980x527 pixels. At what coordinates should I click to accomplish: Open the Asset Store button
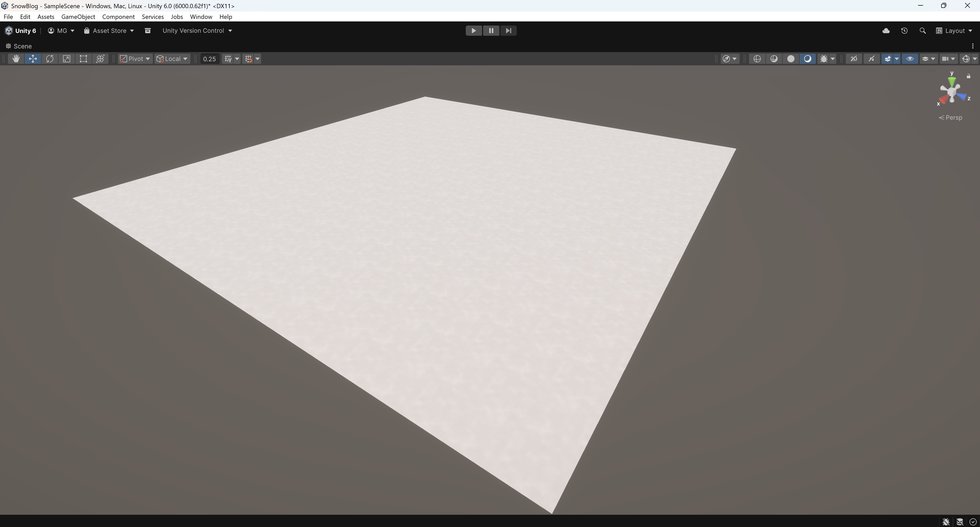(x=109, y=30)
